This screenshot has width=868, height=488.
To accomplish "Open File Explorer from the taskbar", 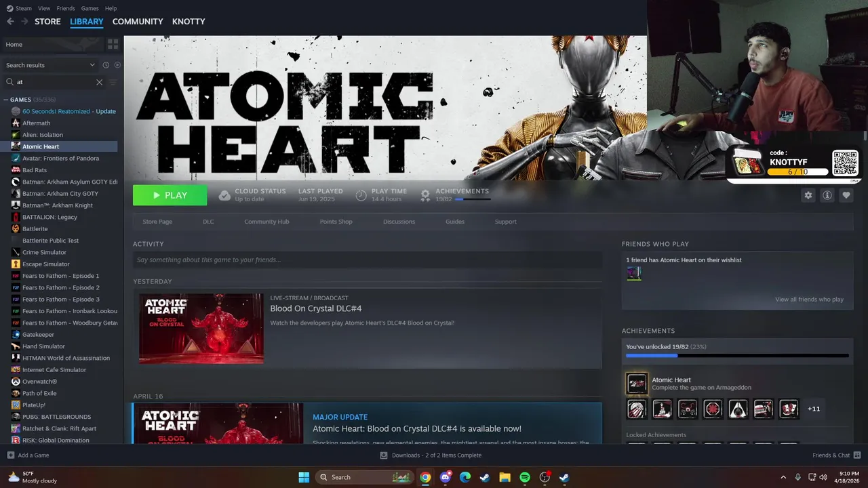I will [505, 477].
